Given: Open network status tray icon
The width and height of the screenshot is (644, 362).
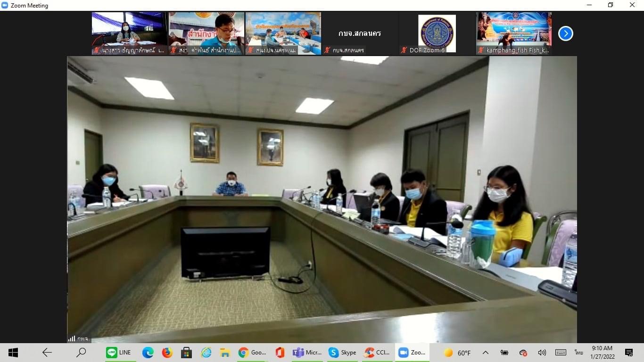Looking at the screenshot, I should tap(523, 353).
